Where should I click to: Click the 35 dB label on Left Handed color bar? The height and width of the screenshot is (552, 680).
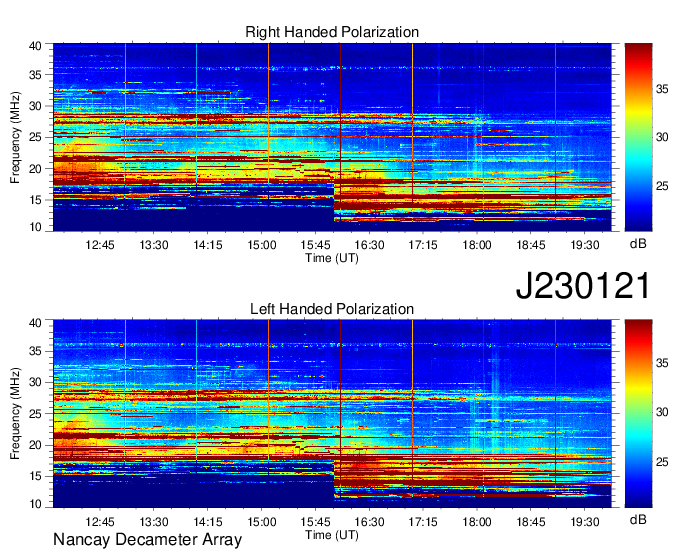[x=662, y=363]
